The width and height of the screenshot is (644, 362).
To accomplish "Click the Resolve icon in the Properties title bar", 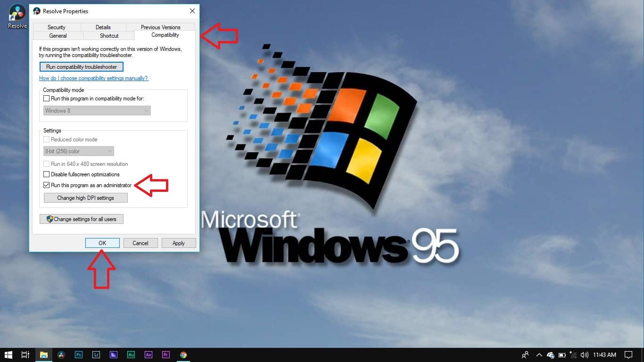I will point(37,11).
